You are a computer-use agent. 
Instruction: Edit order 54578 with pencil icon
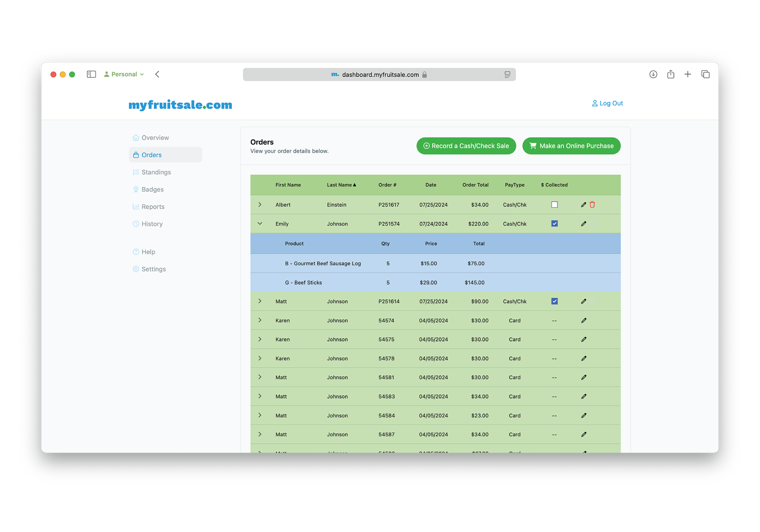[x=584, y=358]
